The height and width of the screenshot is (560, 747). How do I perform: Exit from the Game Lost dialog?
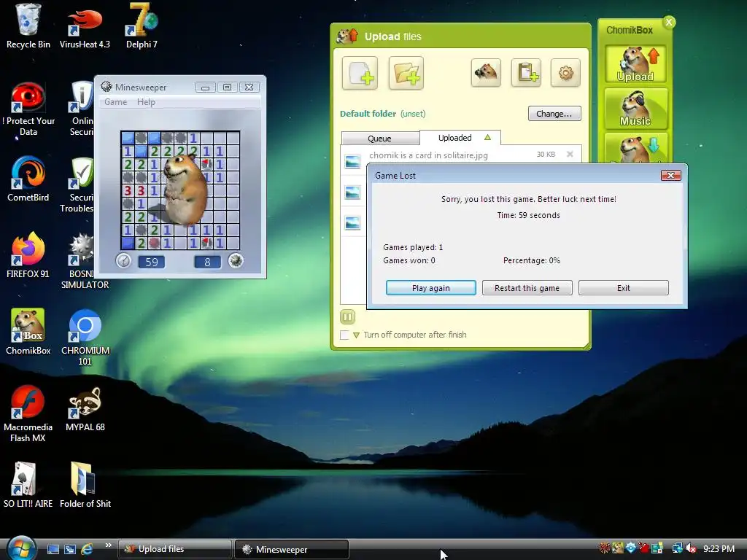click(x=623, y=287)
